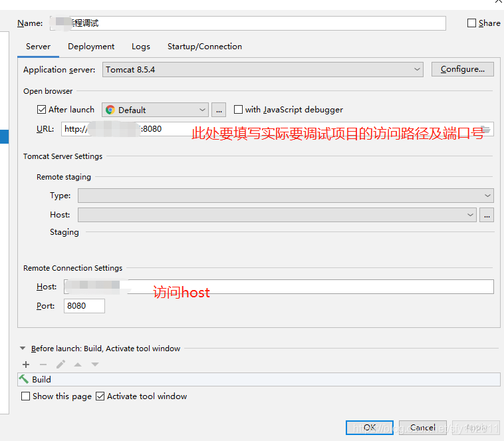Click the minus icon to remove launch task
This screenshot has width=504, height=441.
pyautogui.click(x=43, y=365)
